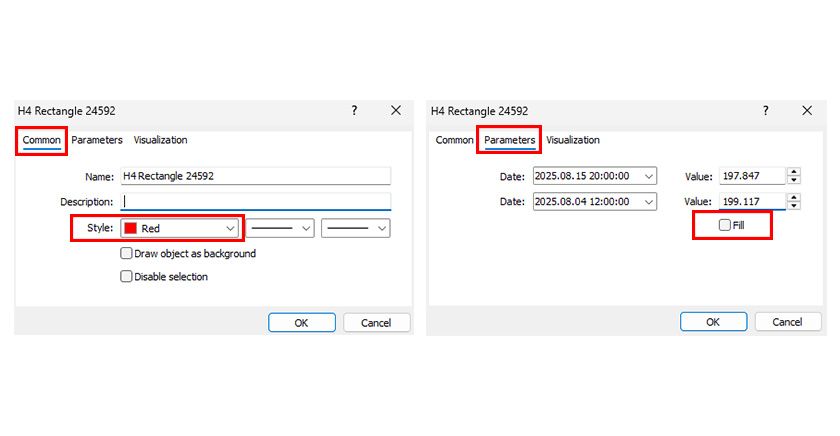The image size is (840, 436).
Task: Toggle the Disable selection checkbox
Action: [x=126, y=277]
